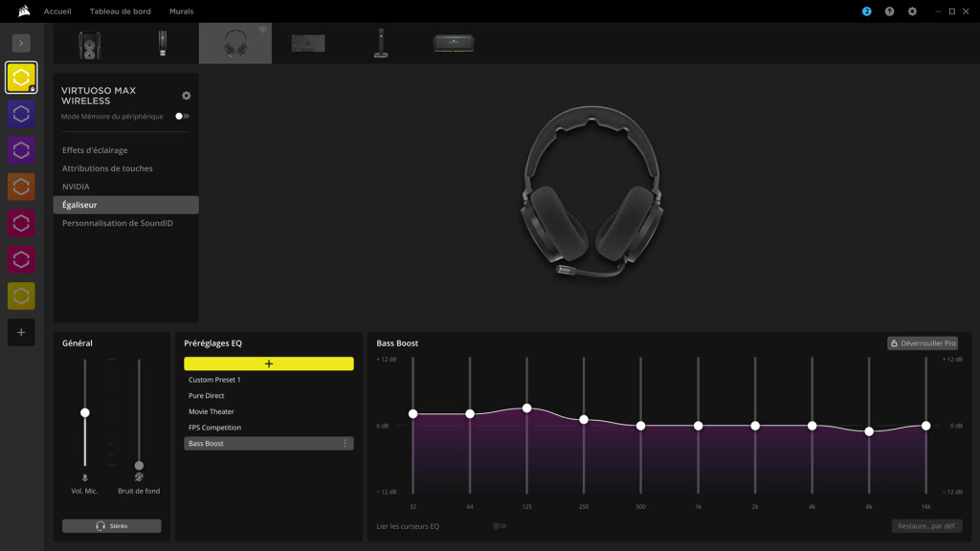Expand the profile sidebar arrow

tap(21, 43)
